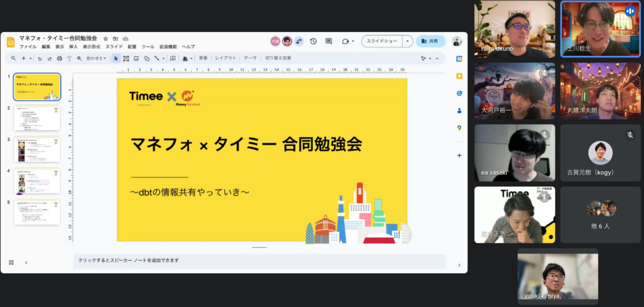This screenshot has width=644, height=307.
Task: Open the 編集 menu
Action: (x=46, y=47)
